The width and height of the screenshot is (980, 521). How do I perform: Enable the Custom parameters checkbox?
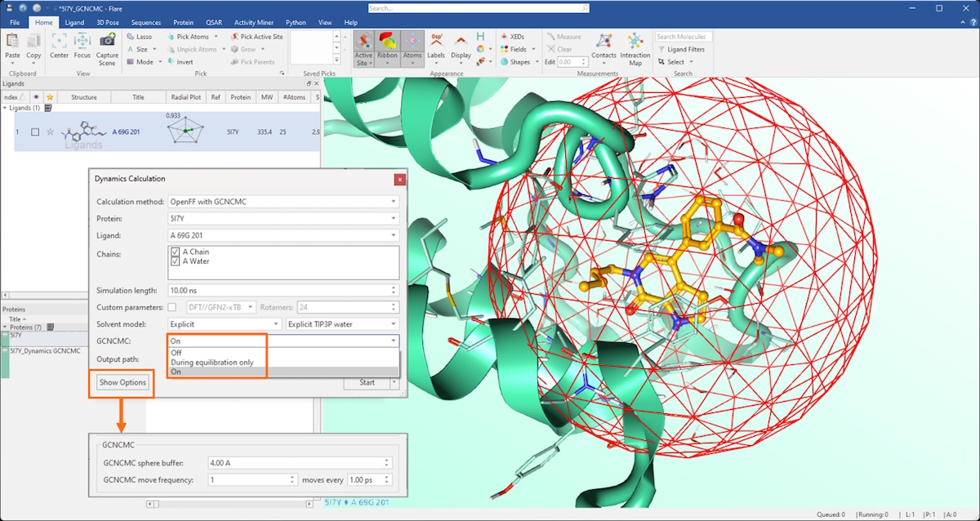point(171,307)
